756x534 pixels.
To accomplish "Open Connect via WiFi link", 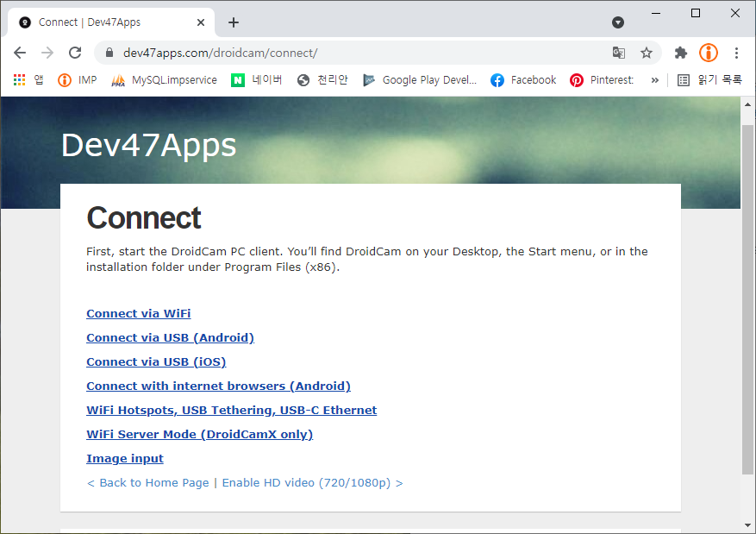I will pyautogui.click(x=139, y=313).
